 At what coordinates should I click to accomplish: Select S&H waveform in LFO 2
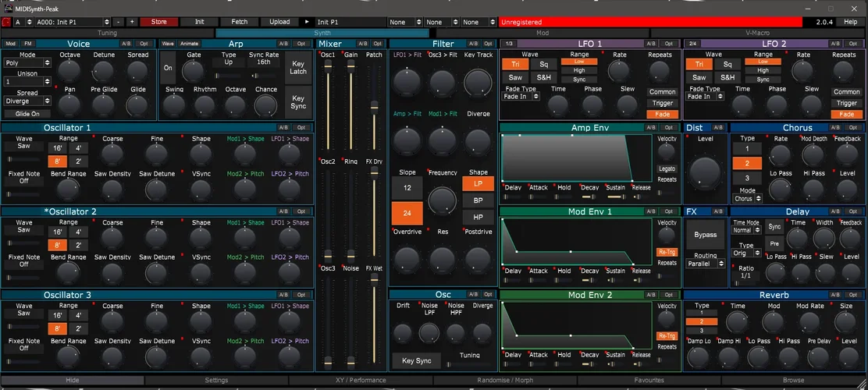tap(727, 77)
